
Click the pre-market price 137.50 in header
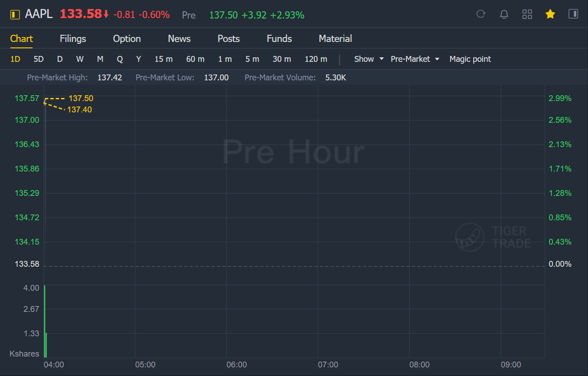pyautogui.click(x=224, y=15)
